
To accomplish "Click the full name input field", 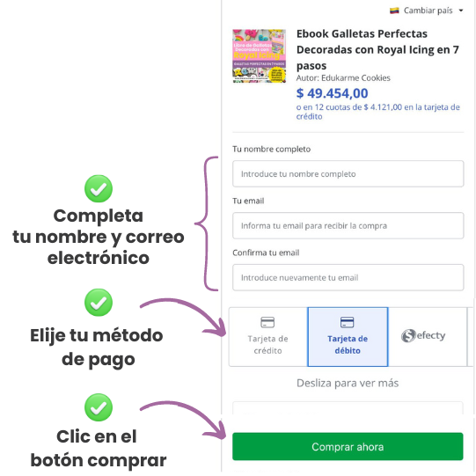I will pos(348,174).
